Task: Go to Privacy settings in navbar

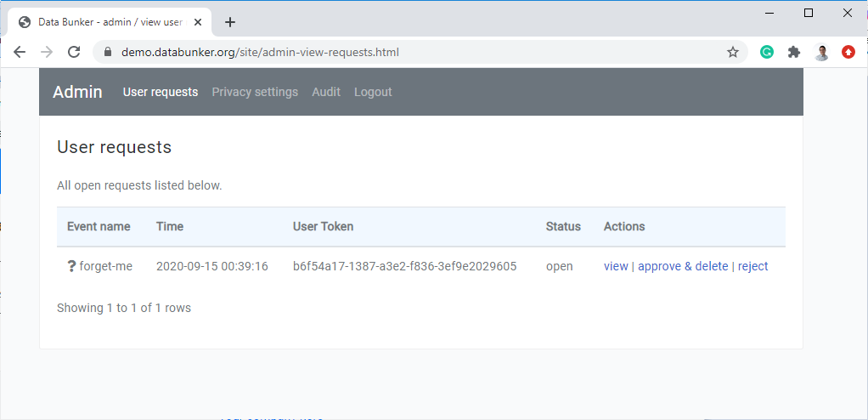Action: (255, 92)
